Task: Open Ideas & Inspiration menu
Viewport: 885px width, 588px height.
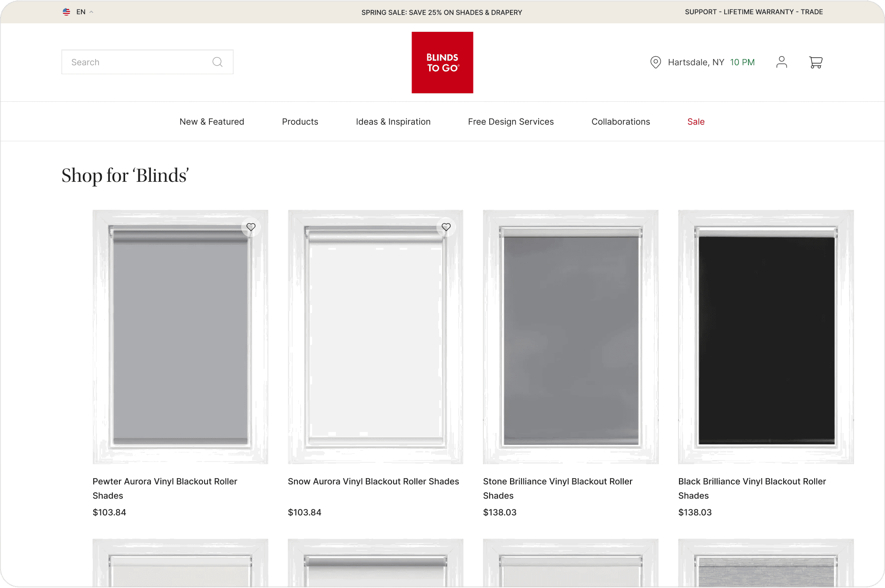Action: coord(393,122)
